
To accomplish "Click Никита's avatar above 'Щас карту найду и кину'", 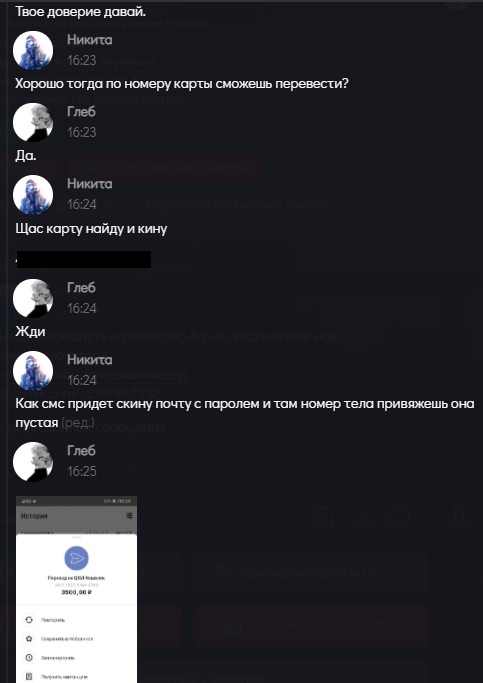I will click(33, 194).
